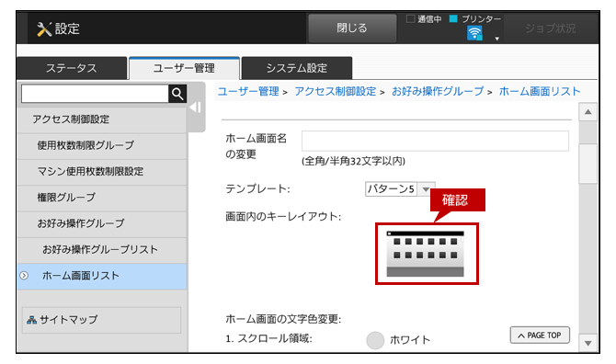Click the key layout preview thumbnail
616x364 pixels.
point(427,254)
